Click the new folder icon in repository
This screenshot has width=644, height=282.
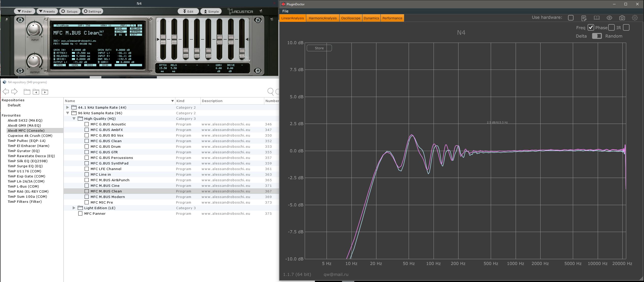click(27, 92)
